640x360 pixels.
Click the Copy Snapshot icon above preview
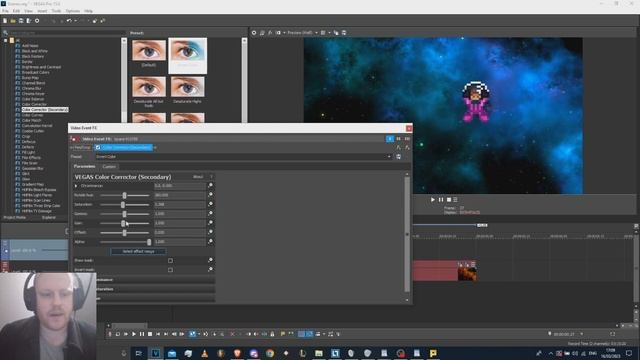336,33
